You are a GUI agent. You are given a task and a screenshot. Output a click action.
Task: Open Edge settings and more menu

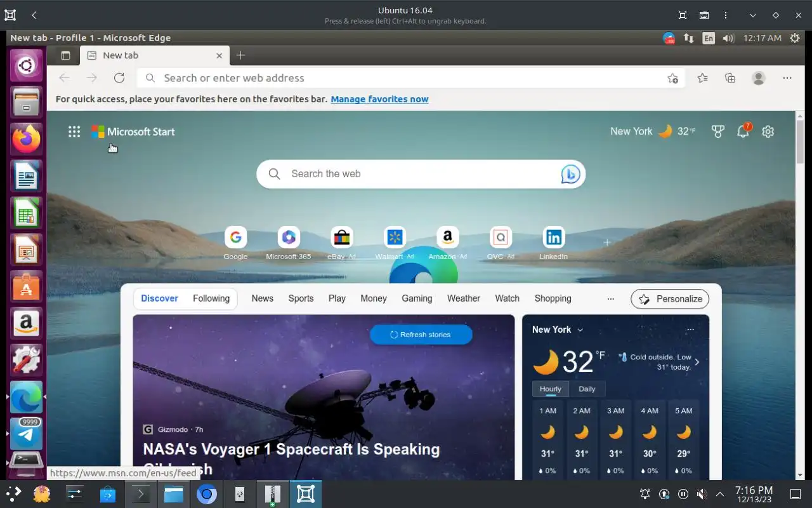click(787, 78)
